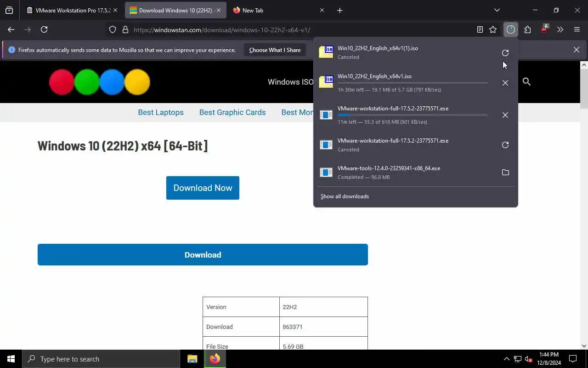
Task: Open tracking protection shield icon
Action: pos(113,29)
